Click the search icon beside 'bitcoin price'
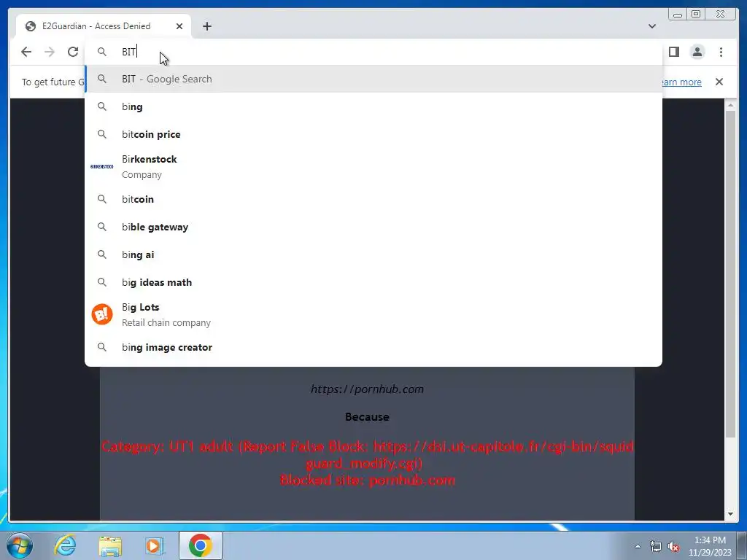747x560 pixels. coord(102,134)
